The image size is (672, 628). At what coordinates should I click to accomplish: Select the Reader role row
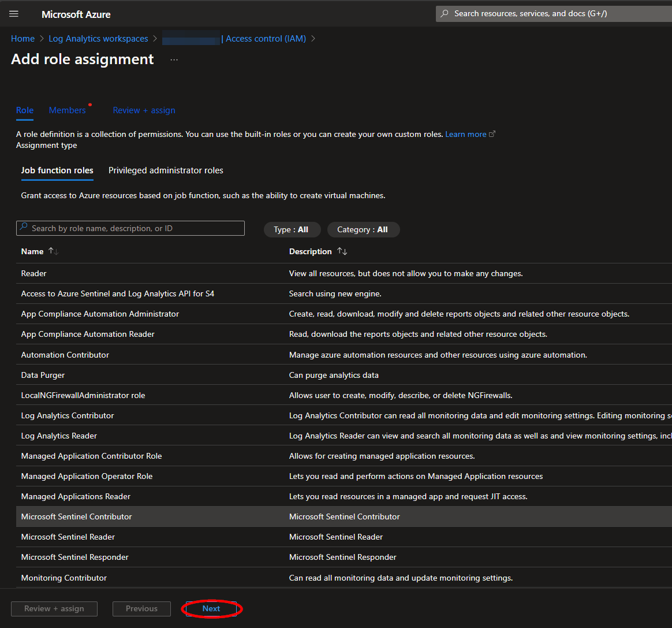(x=344, y=273)
